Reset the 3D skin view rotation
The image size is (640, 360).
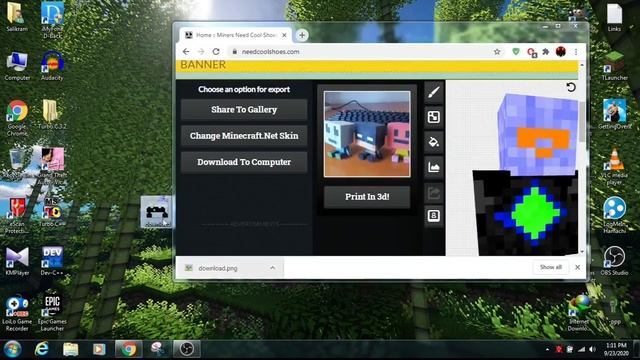point(571,87)
